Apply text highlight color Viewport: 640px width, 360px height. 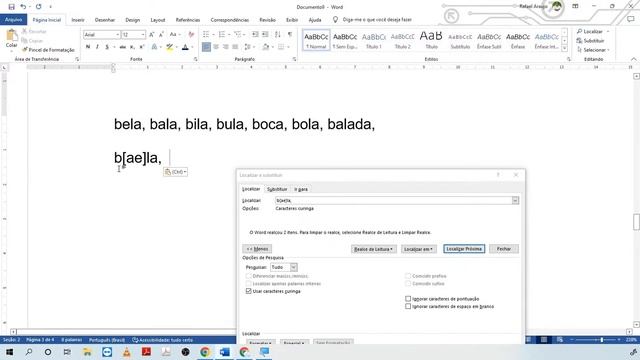coord(169,47)
